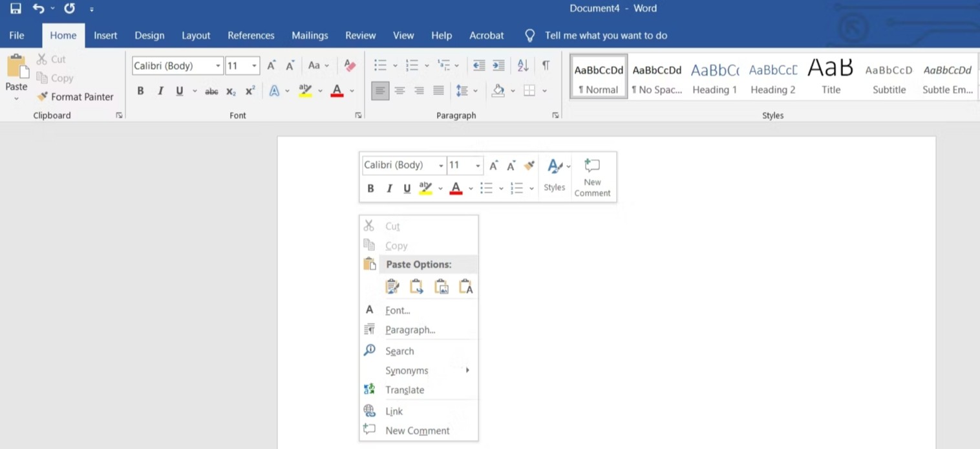This screenshot has height=449, width=980.
Task: Click the Sort icon in the Paragraph group
Action: click(x=523, y=65)
